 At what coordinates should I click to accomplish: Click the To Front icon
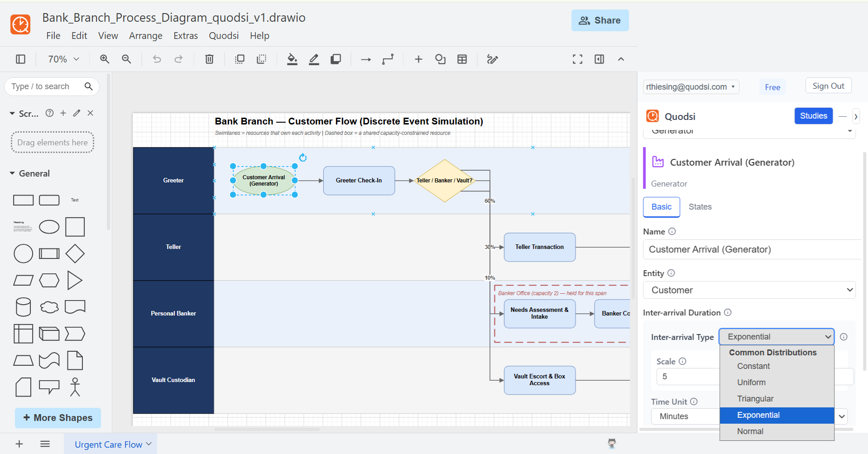[240, 59]
